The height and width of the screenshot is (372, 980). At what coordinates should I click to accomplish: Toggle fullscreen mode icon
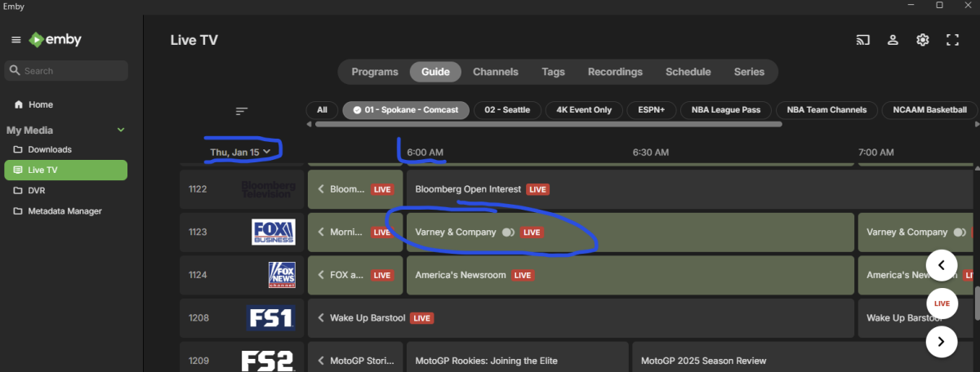point(952,40)
